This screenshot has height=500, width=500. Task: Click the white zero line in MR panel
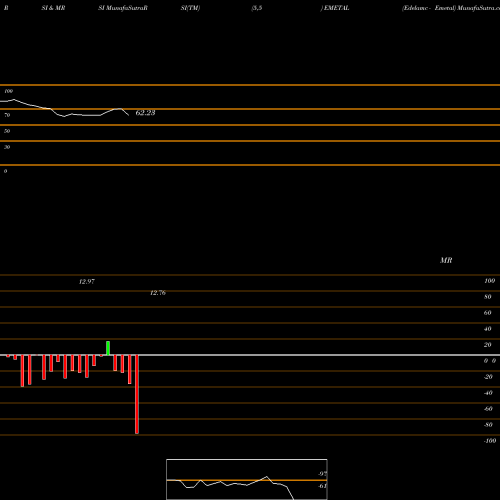[x=250, y=355]
